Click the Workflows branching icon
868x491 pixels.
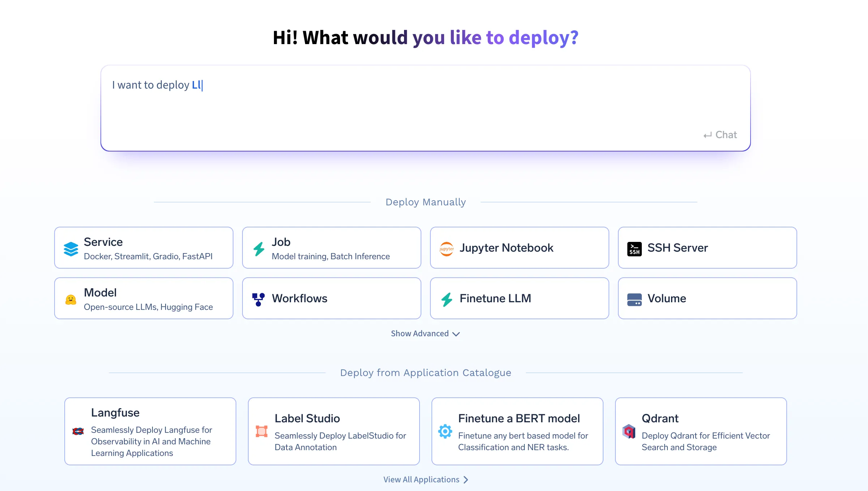point(258,299)
